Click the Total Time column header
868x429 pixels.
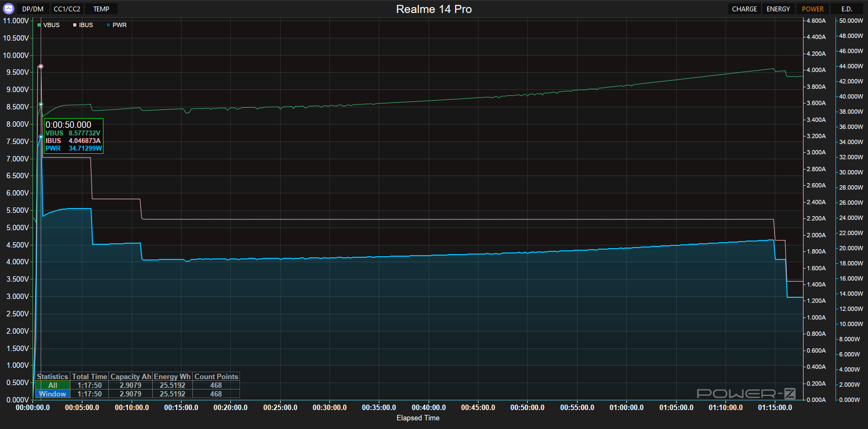[89, 377]
